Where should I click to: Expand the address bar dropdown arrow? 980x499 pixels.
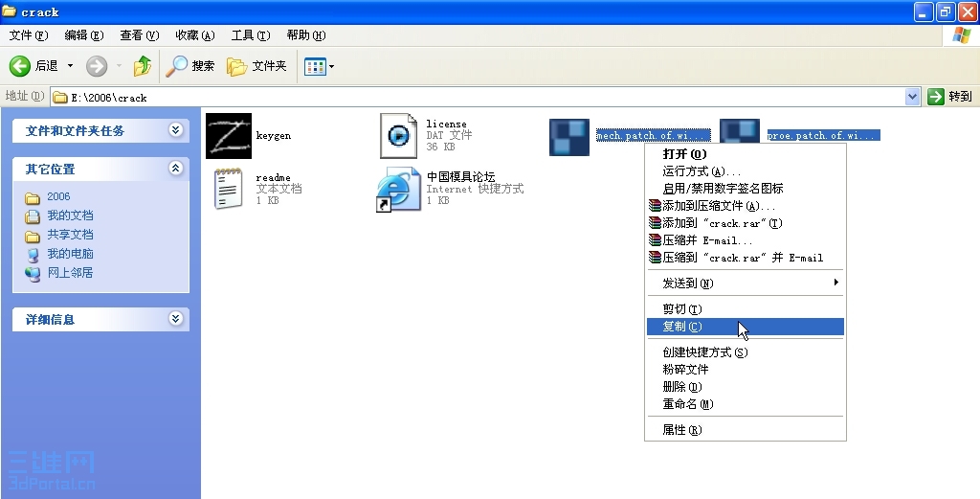(912, 97)
